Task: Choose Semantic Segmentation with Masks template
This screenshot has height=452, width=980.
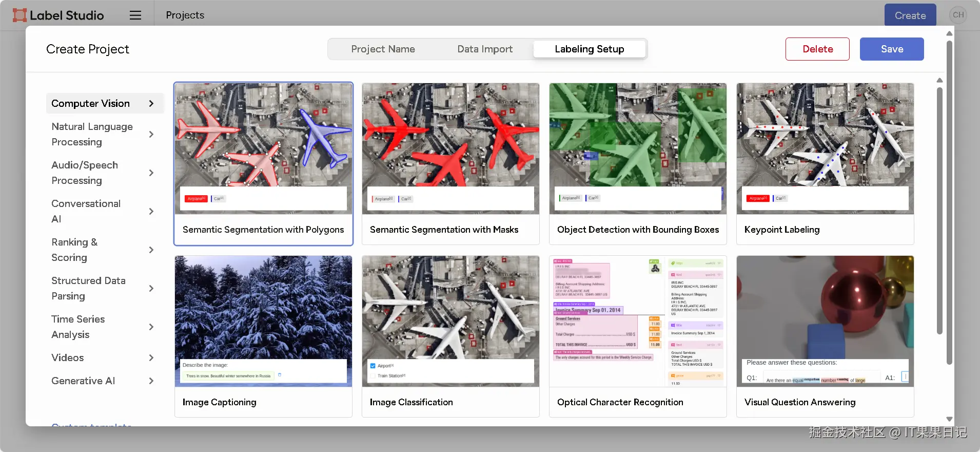Action: click(x=450, y=164)
